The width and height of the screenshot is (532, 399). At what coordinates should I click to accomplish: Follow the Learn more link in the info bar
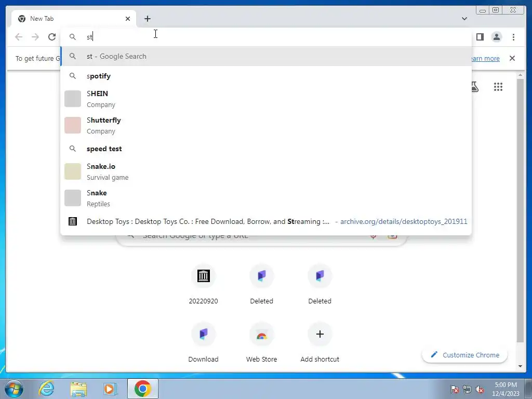[x=486, y=58]
